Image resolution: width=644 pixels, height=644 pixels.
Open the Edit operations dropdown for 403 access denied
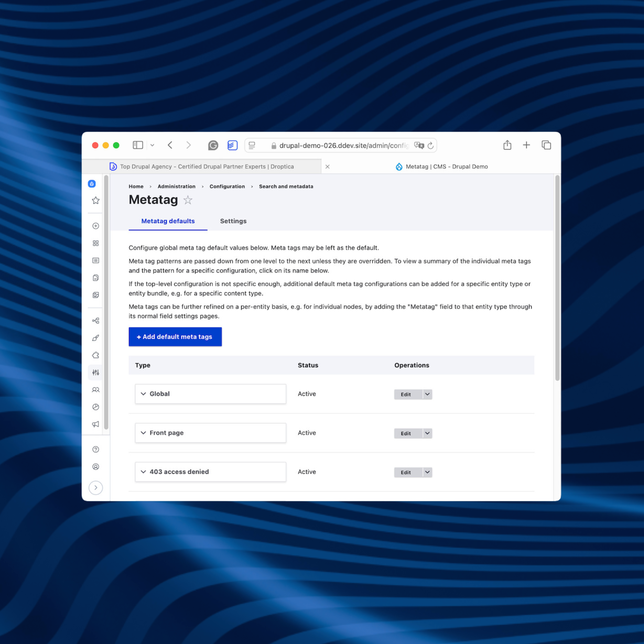427,472
